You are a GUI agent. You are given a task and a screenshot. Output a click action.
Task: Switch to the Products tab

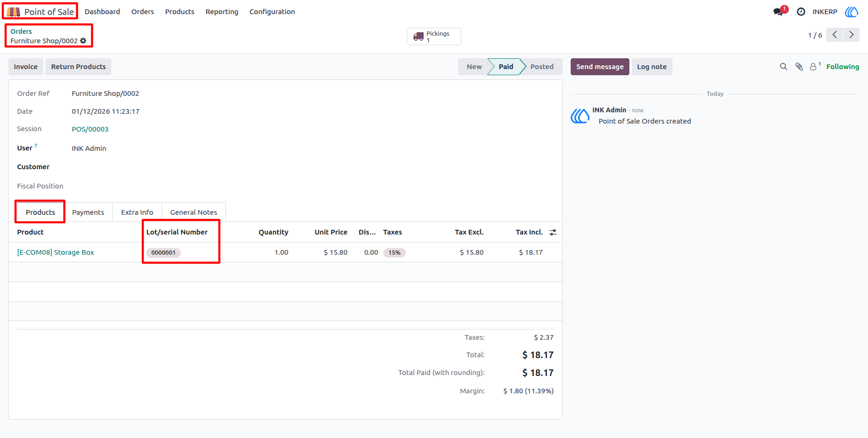[40, 212]
